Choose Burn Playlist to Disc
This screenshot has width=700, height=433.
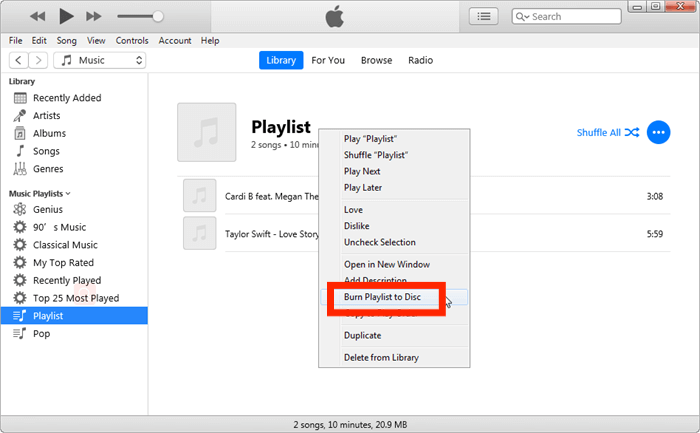tap(395, 297)
